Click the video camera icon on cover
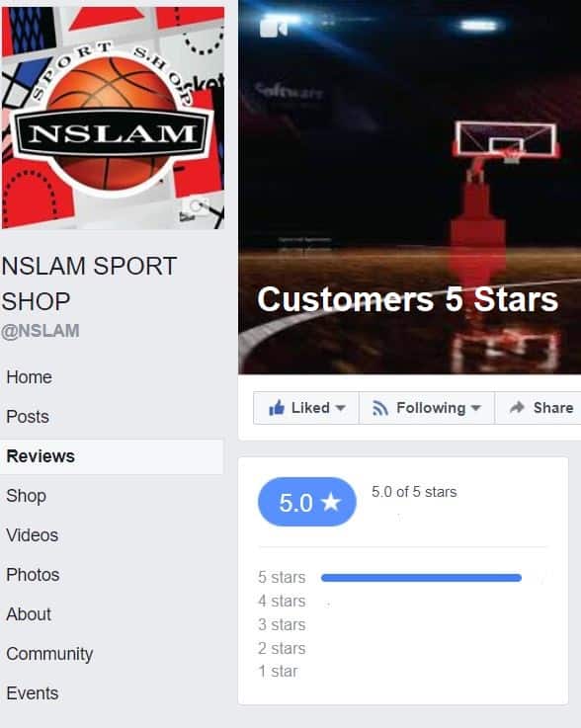Screen dimensions: 581x728 point(274,28)
